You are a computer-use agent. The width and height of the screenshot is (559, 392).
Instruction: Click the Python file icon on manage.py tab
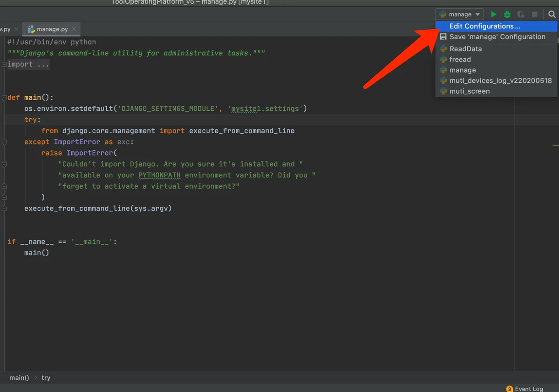[32, 29]
